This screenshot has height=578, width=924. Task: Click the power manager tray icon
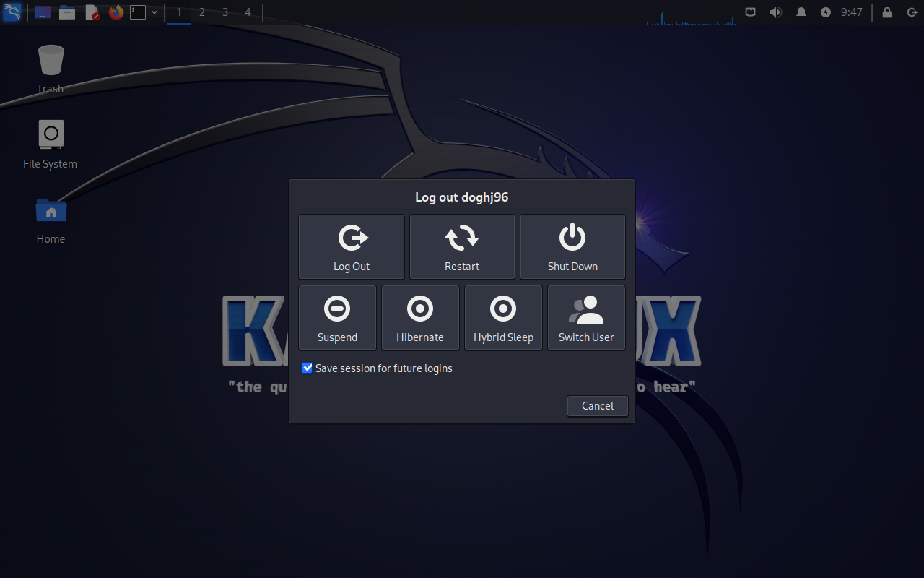click(x=826, y=12)
